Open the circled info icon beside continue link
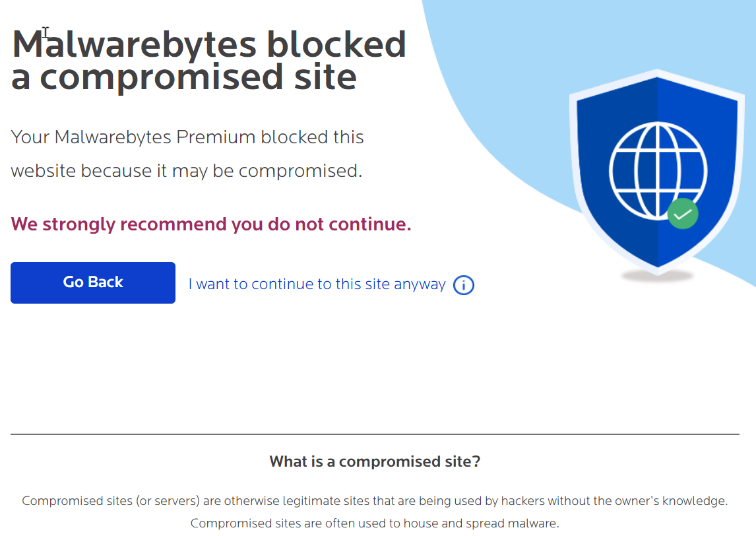This screenshot has height=536, width=756. [464, 285]
